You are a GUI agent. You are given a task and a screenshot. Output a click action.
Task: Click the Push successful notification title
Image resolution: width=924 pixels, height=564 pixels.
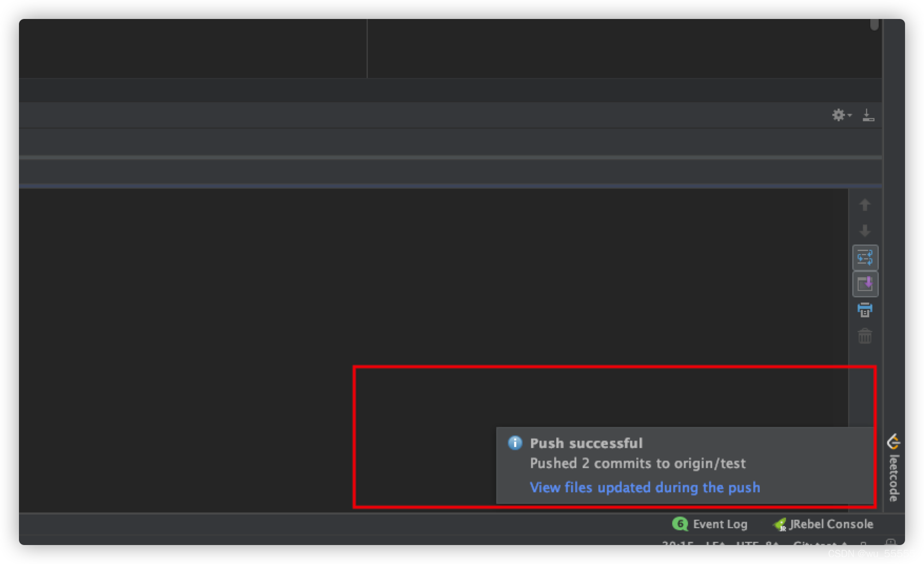point(586,443)
